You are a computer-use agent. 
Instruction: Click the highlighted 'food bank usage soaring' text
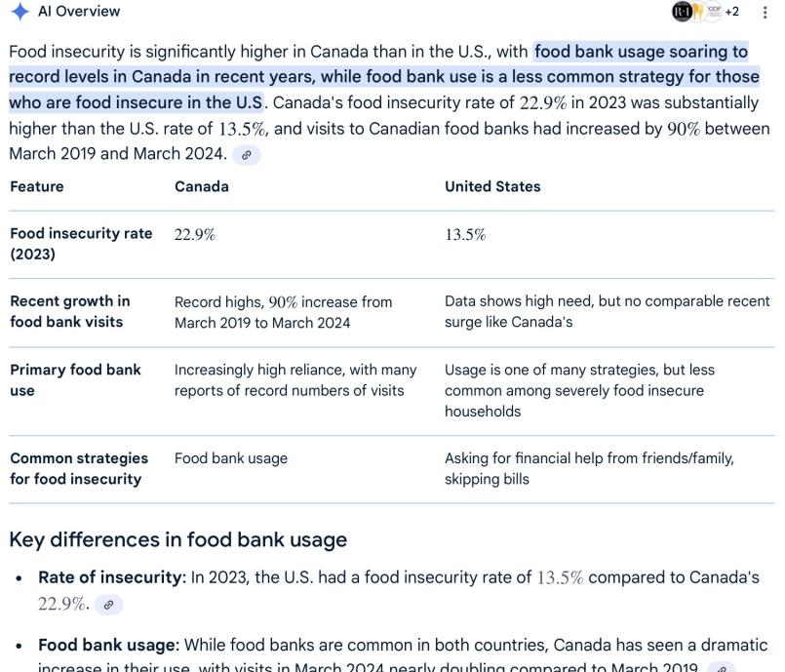(640, 52)
